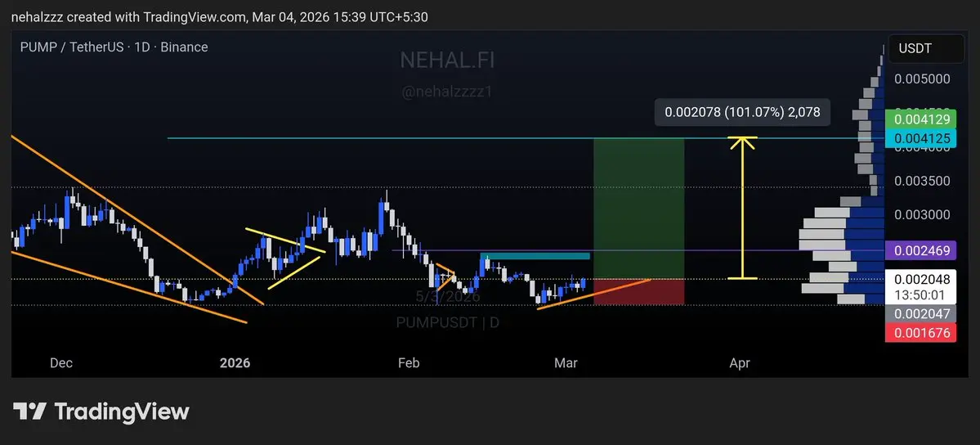The width and height of the screenshot is (980, 445).
Task: Click the TradingView logo icon
Action: 29,411
